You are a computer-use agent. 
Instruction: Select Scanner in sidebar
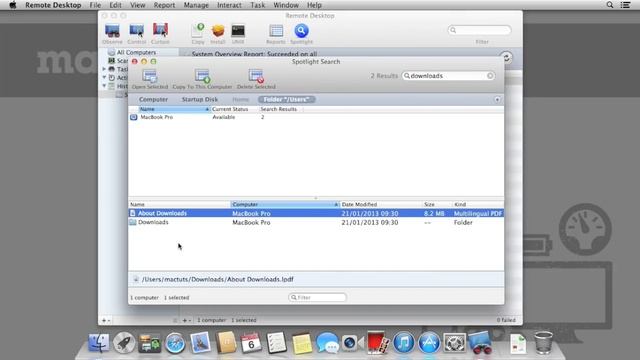point(118,61)
